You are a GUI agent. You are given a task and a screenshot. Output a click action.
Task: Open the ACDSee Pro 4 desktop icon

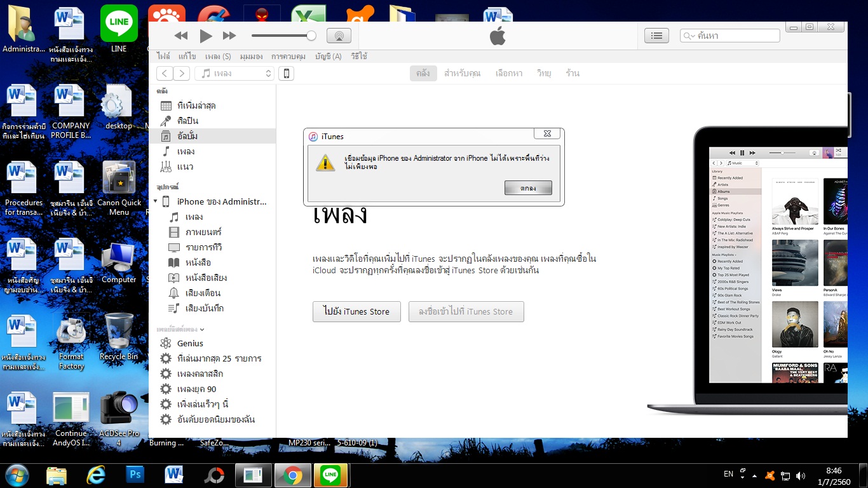(x=119, y=419)
